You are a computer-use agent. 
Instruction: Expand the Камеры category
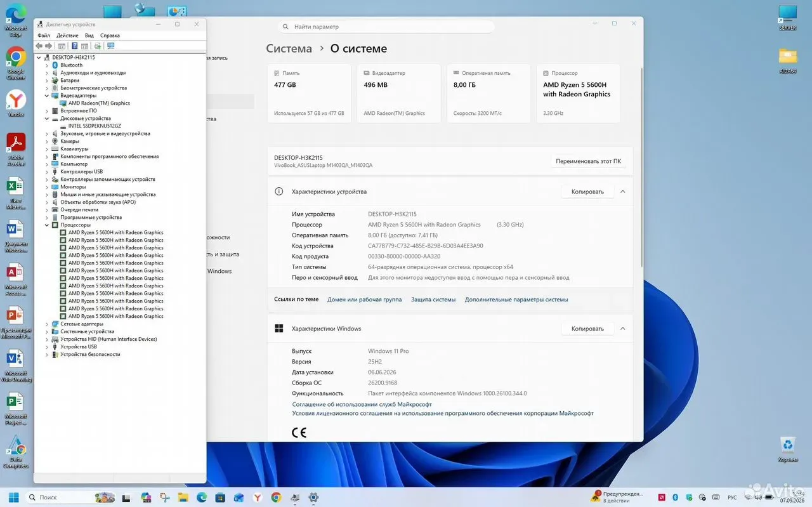(x=46, y=141)
